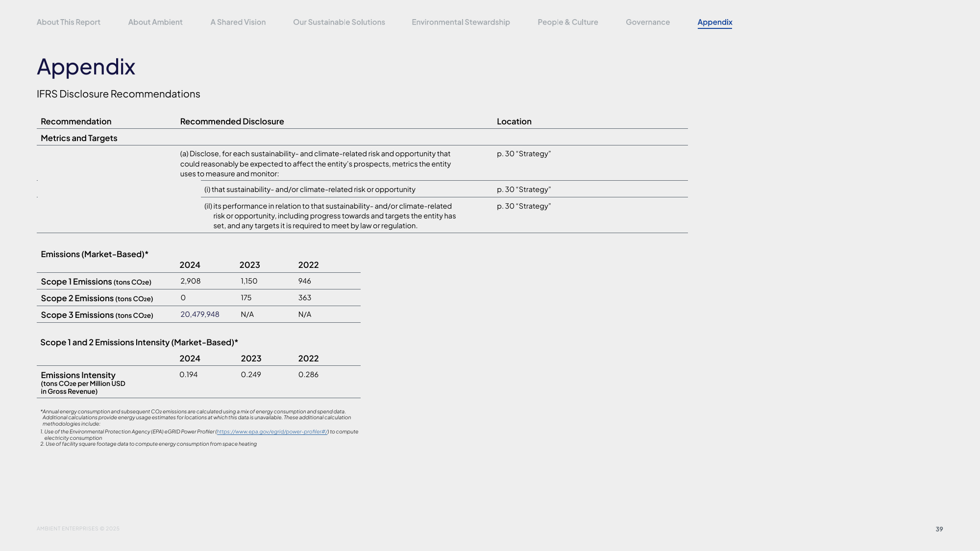Select the 1,150 Scope 1 value

pos(249,281)
